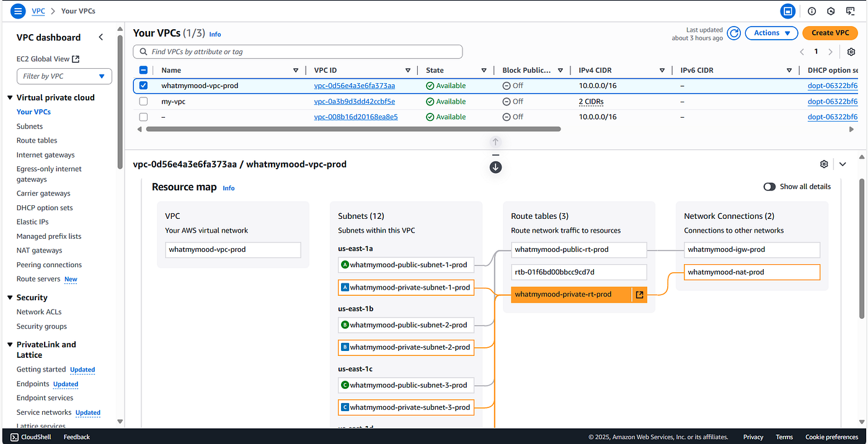Viewport: 868px width, 444px height.
Task: Select the rtb-01f6bd00bbcc9cd7d route table node
Action: pyautogui.click(x=578, y=272)
